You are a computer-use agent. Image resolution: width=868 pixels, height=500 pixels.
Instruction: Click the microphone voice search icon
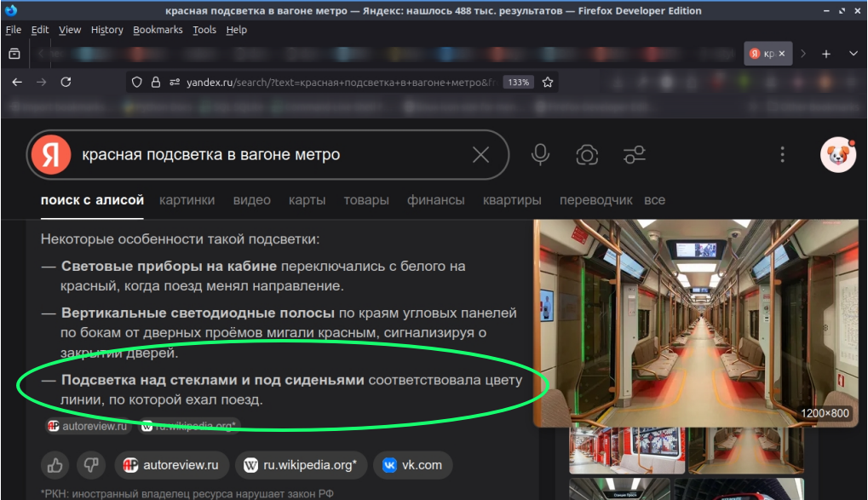(x=540, y=154)
